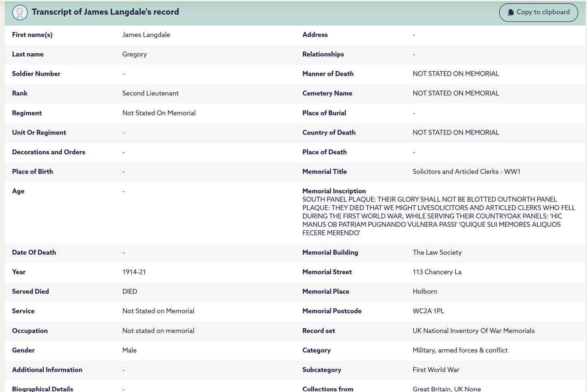Select the WC2A 1PL postcode

[x=428, y=311]
